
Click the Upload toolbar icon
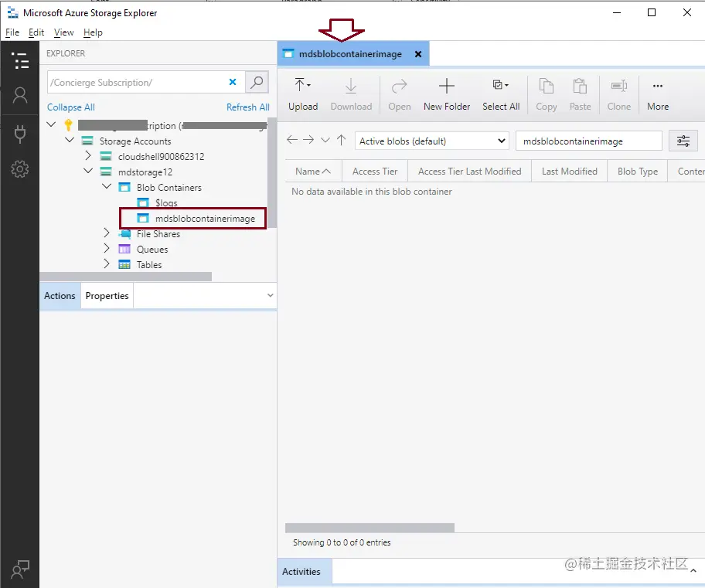[x=303, y=93]
